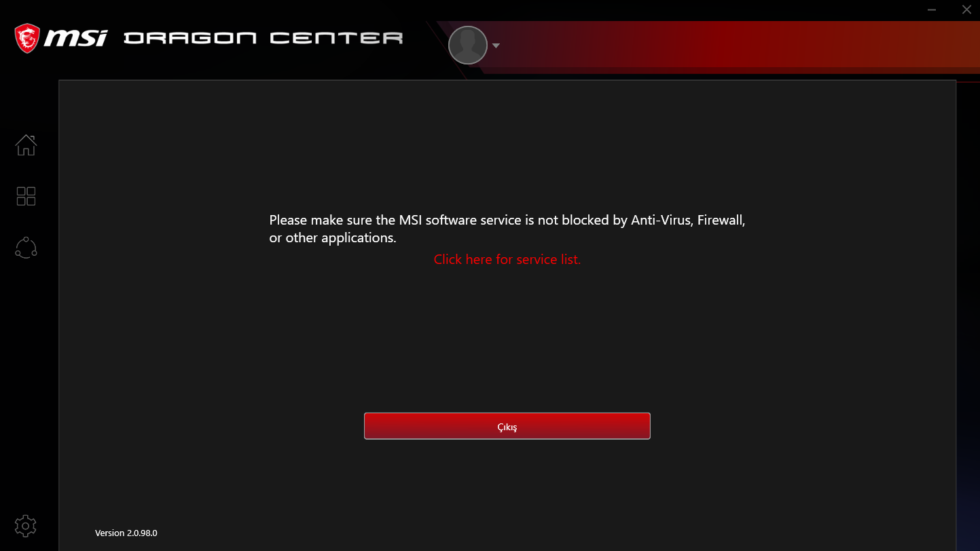The width and height of the screenshot is (980, 551).
Task: Close the Dragon Center window
Action: point(966,9)
